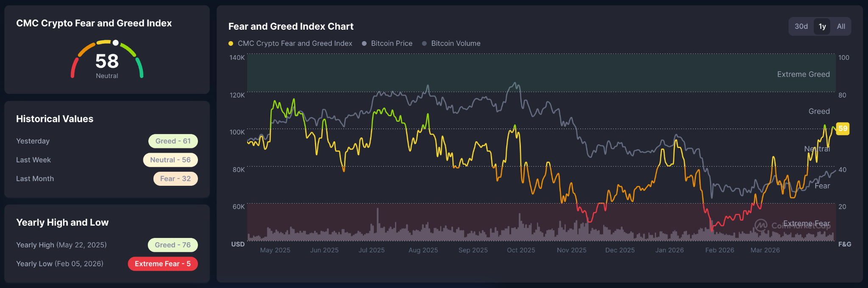This screenshot has width=868, height=288.
Task: Click the Extreme Greed zone label
Action: [803, 74]
